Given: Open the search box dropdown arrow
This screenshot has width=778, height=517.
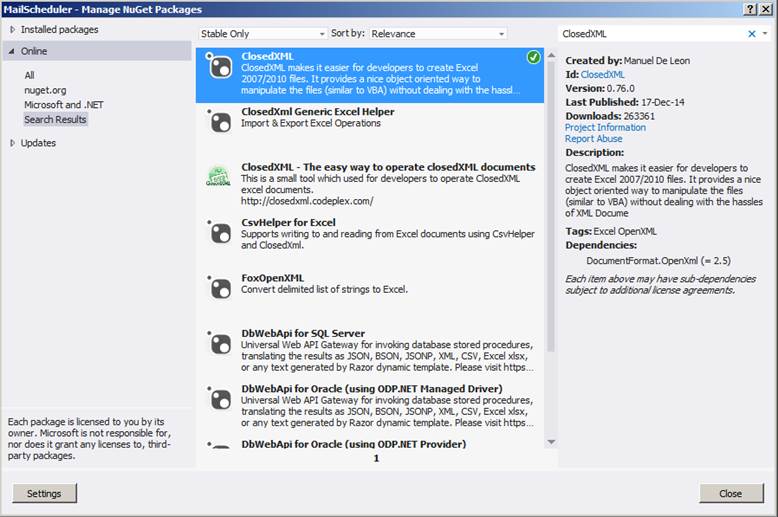Looking at the screenshot, I should (x=765, y=33).
